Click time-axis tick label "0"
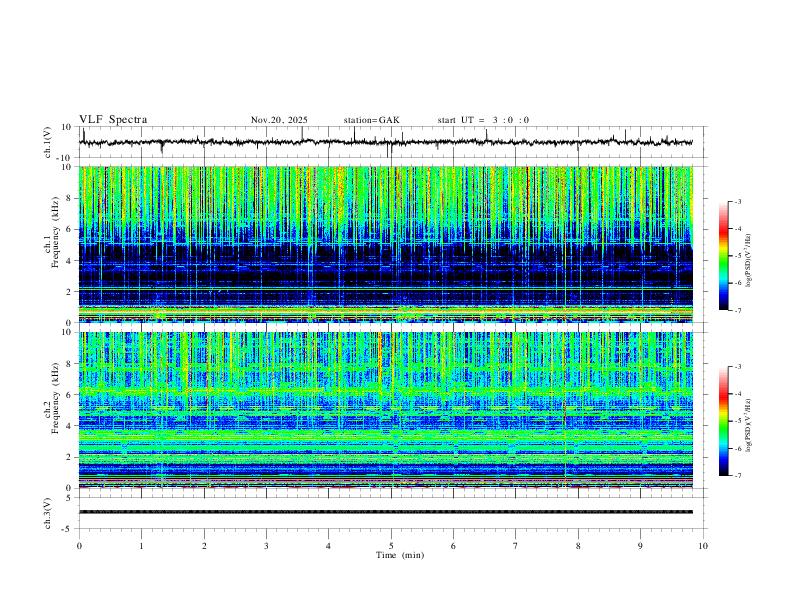 pos(79,546)
